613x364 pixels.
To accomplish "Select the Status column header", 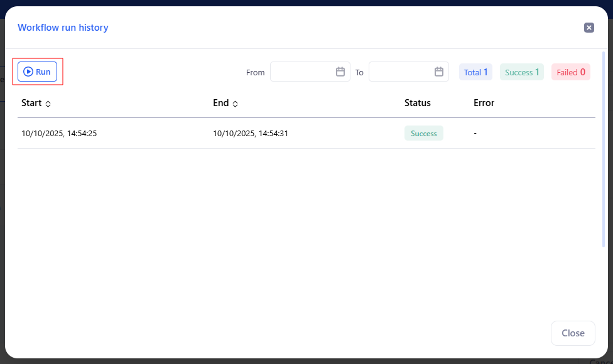I will coord(417,103).
